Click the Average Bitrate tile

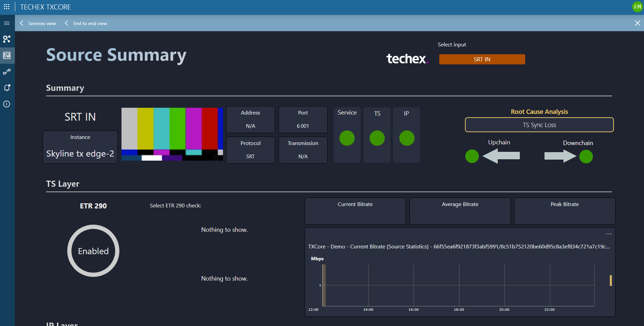[x=460, y=211]
